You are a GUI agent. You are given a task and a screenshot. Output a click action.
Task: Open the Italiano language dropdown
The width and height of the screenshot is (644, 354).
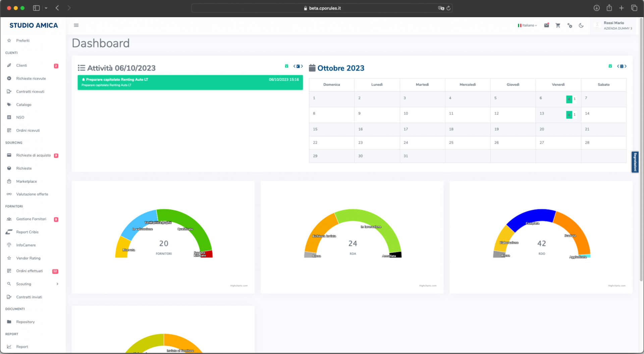click(x=527, y=25)
